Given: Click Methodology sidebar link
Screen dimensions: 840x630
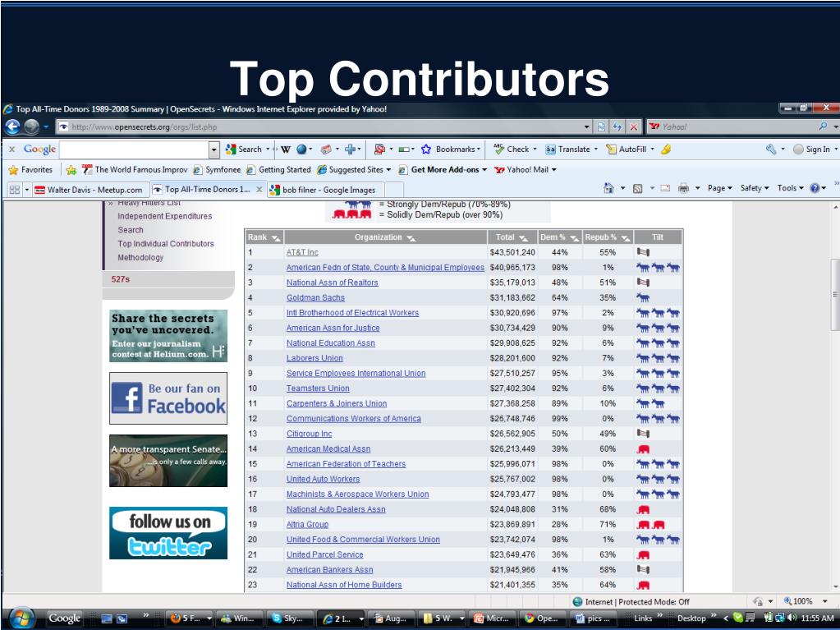Looking at the screenshot, I should coord(140,257).
